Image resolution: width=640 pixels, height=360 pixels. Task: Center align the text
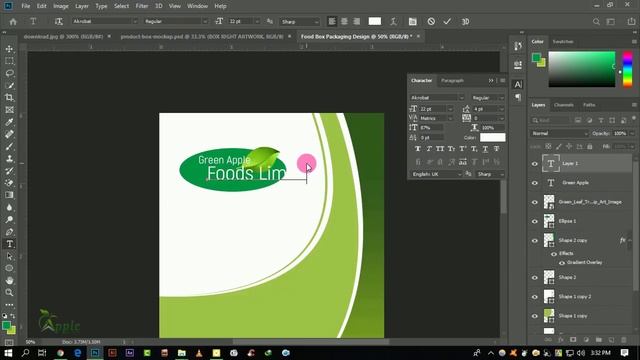click(344, 21)
